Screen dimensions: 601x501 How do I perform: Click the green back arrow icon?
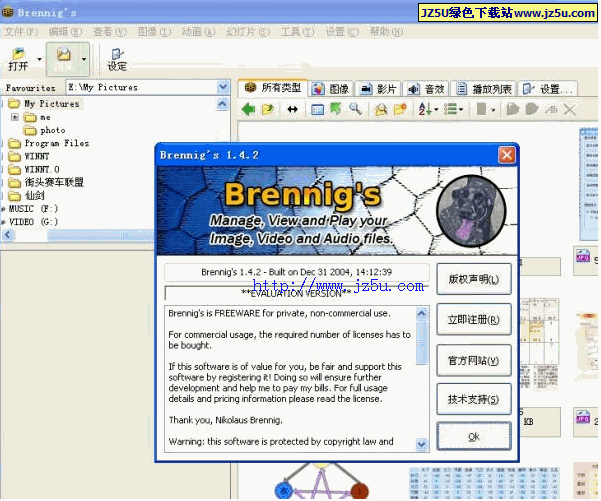point(249,110)
